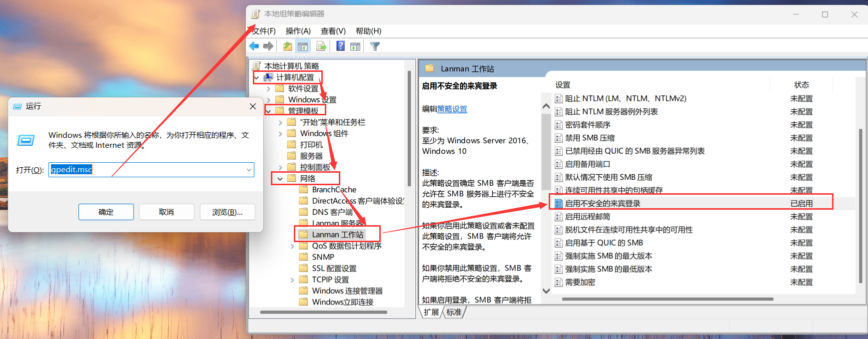
Task: Click the settings list vertical scrollbar
Action: [x=861, y=206]
